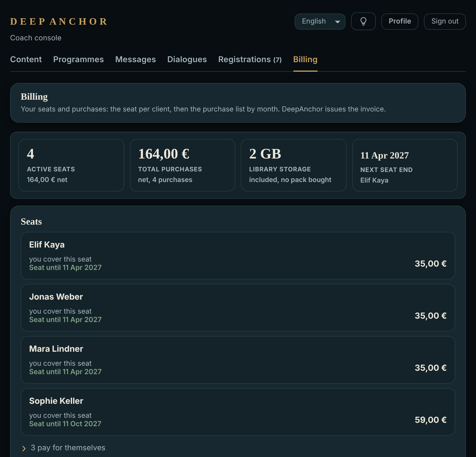Click the 'Seats' section heading
The width and height of the screenshot is (476, 457).
31,222
